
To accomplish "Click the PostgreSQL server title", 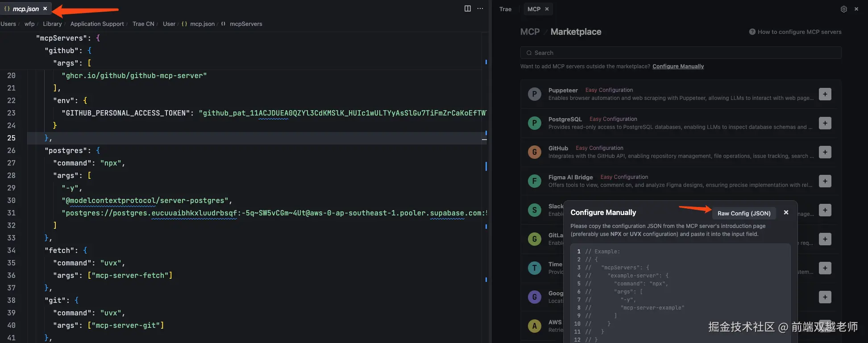I will coord(565,119).
